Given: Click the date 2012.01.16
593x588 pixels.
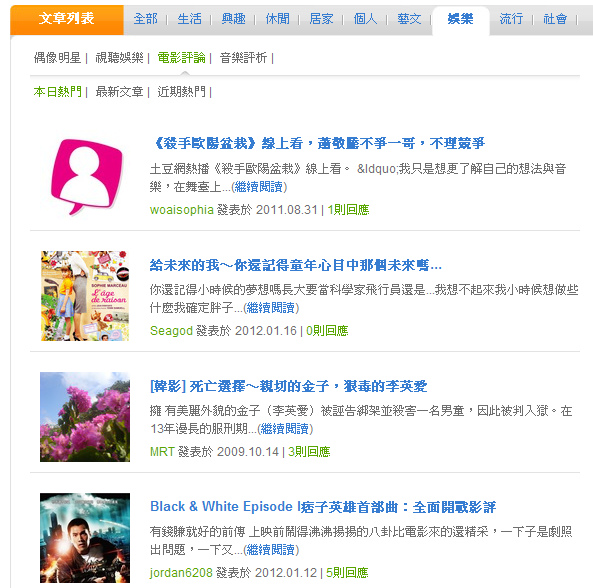Looking at the screenshot, I should tap(266, 330).
